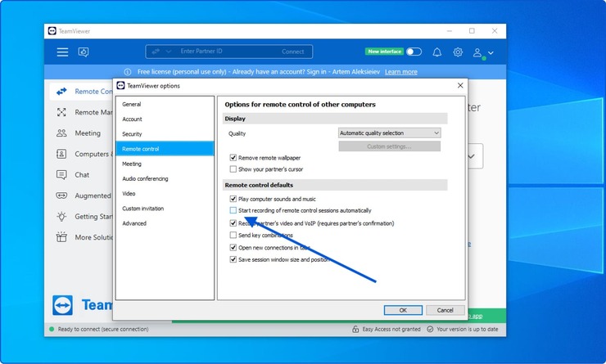The height and width of the screenshot is (364, 606).
Task: Confirm the options with OK
Action: 403,310
